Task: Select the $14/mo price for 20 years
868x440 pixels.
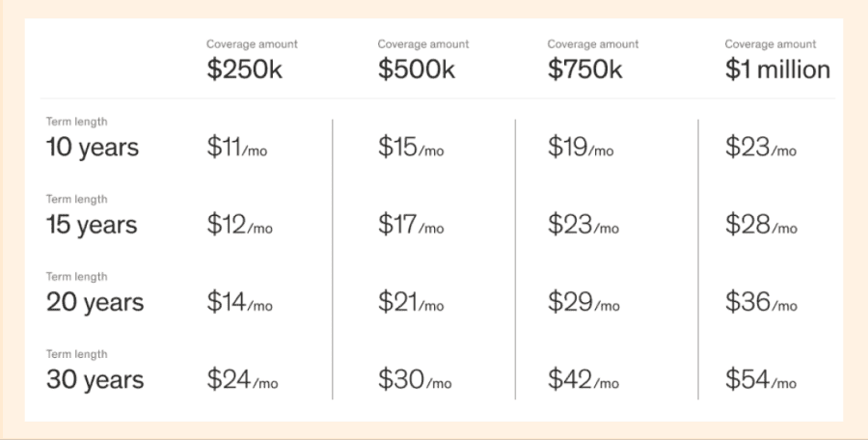Action: 240,303
